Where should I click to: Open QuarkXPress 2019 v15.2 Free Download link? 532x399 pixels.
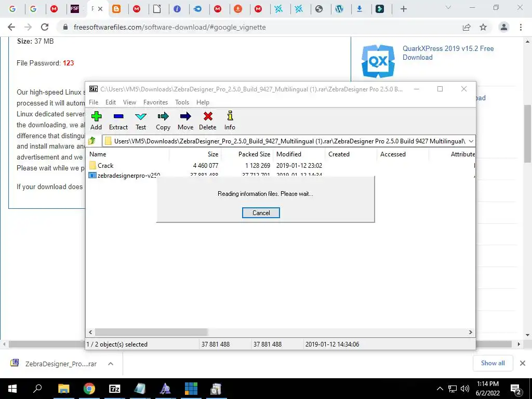448,53
